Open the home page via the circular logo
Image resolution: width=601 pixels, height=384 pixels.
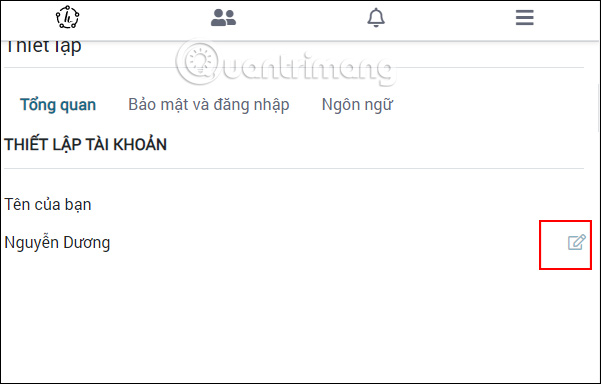pos(67,17)
